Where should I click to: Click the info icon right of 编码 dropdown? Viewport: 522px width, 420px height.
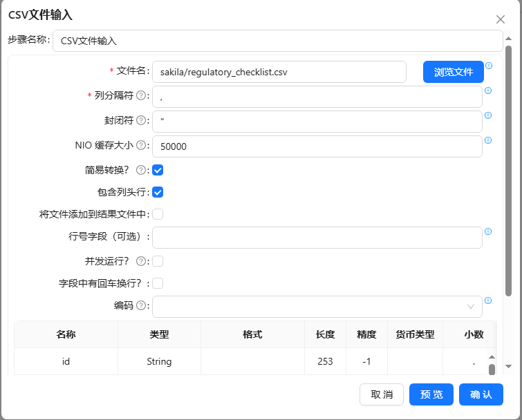pyautogui.click(x=488, y=300)
